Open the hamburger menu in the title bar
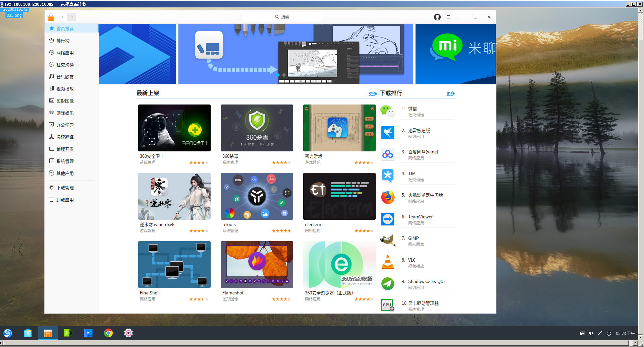 (x=449, y=17)
